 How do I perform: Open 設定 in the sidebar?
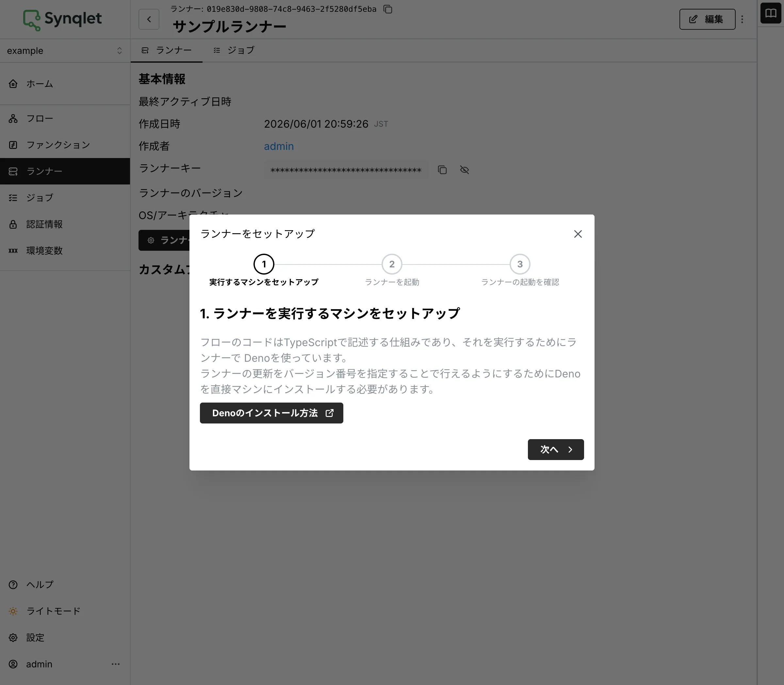65,637
